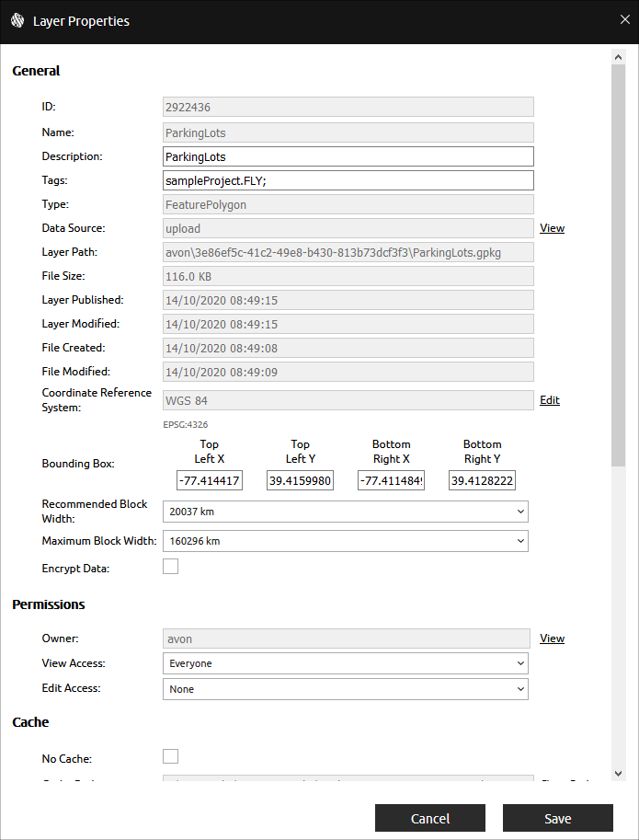The image size is (639, 840).
Task: Click the Type field showing FeaturePolygon
Action: (x=348, y=204)
